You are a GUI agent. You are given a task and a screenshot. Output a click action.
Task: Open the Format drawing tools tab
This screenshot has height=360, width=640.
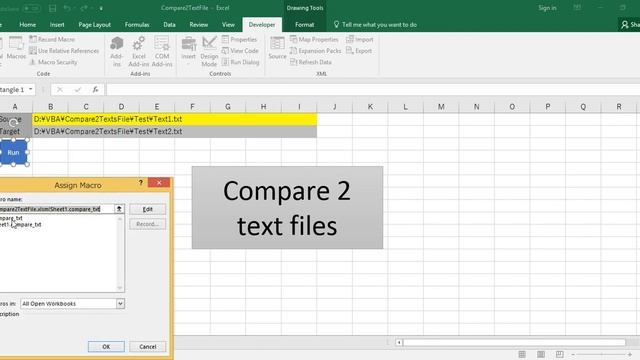(x=304, y=24)
